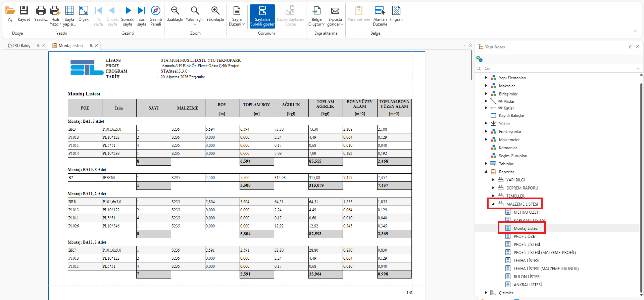Open the BULON LİSTESİ report
Viewport: 644px width, 300px height.
pyautogui.click(x=527, y=277)
